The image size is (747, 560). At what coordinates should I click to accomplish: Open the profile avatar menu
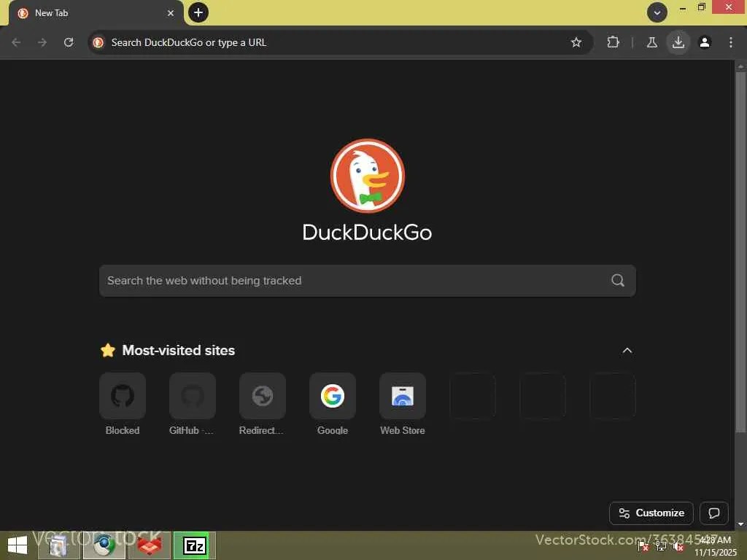705,42
